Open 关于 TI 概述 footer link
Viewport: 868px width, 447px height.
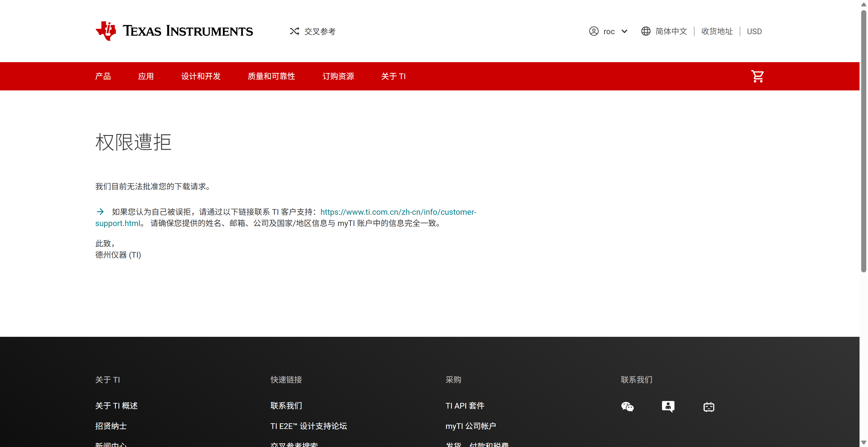[117, 405]
